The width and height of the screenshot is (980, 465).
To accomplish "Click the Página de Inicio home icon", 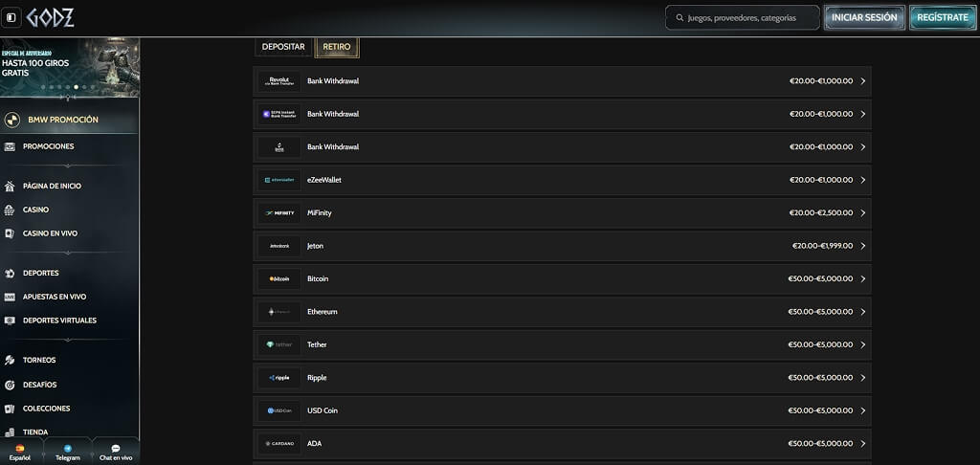I will (x=10, y=187).
